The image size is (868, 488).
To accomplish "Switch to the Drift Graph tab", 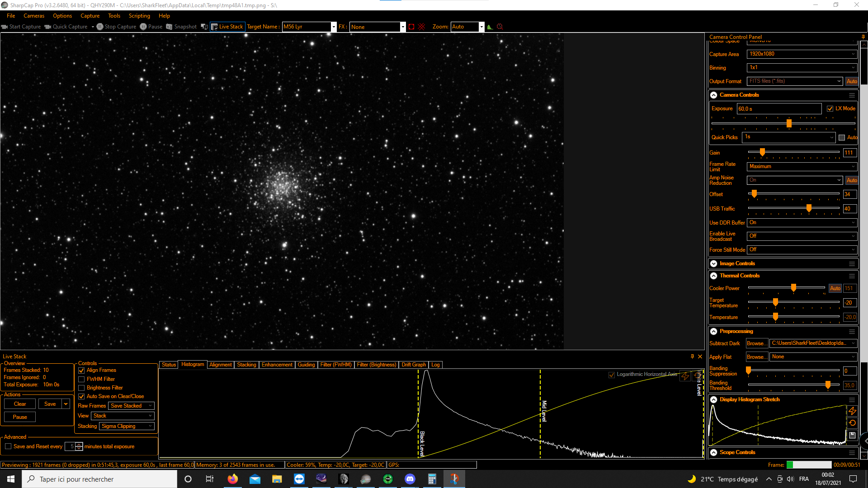I will 414,365.
